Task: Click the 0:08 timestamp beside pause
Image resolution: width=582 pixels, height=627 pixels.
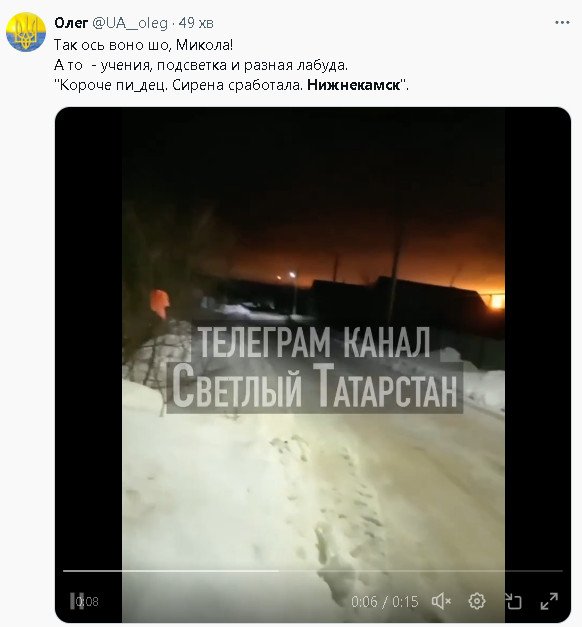Action: point(88,601)
